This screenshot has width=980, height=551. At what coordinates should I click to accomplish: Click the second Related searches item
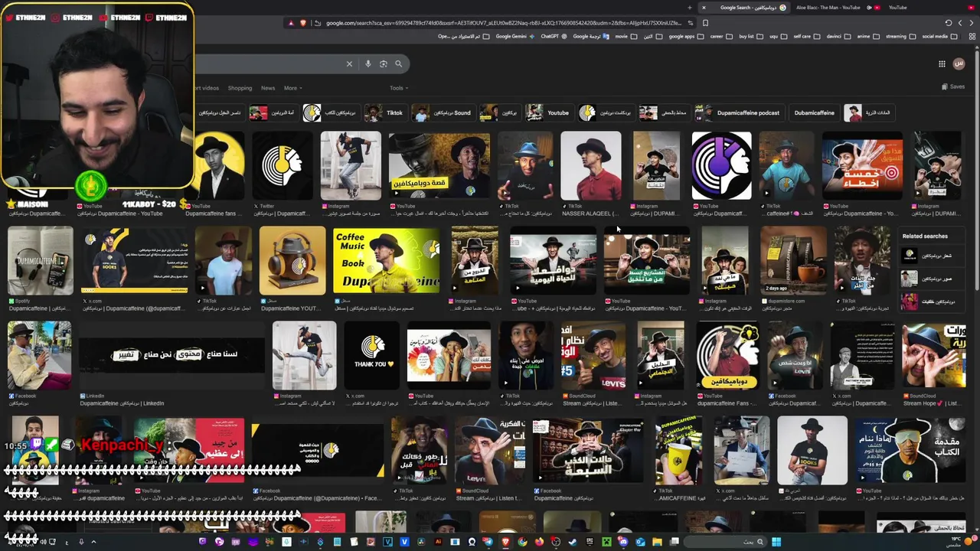(930, 279)
